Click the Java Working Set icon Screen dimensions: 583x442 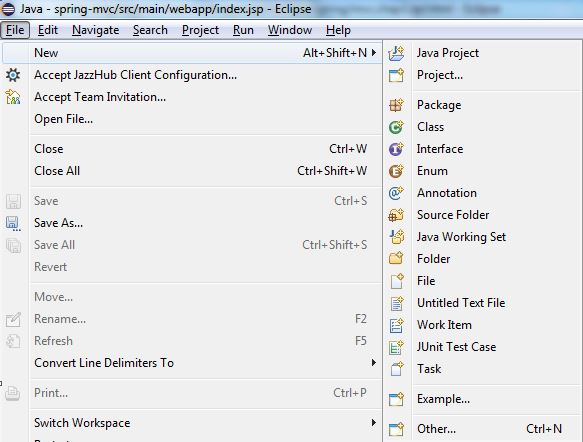(x=396, y=237)
